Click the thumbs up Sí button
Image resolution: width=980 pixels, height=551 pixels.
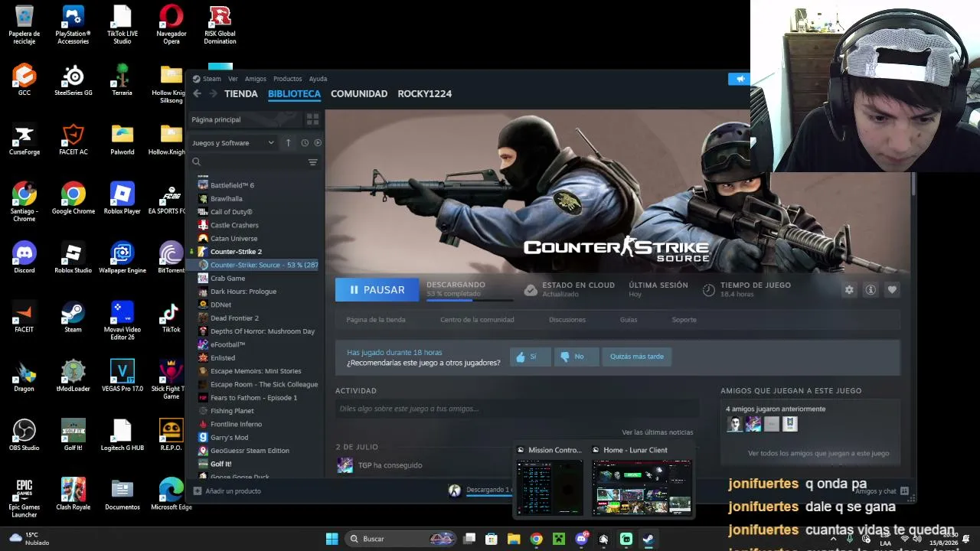530,357
